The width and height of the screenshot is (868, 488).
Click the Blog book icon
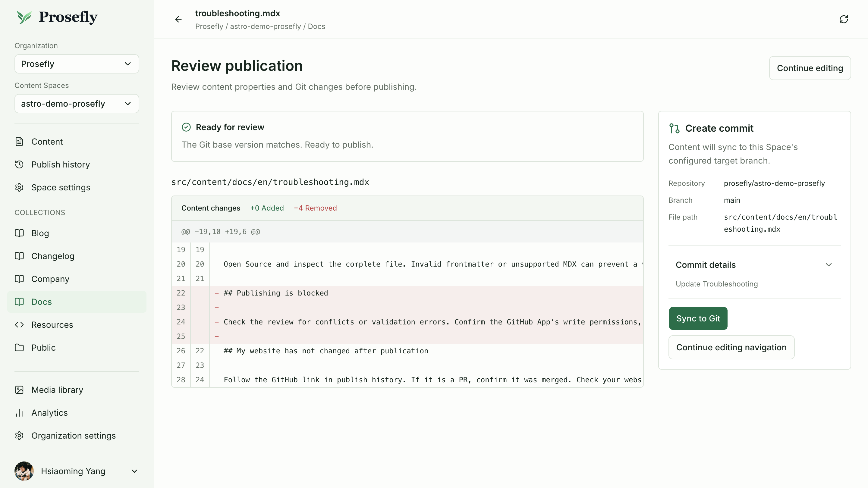pos(19,233)
